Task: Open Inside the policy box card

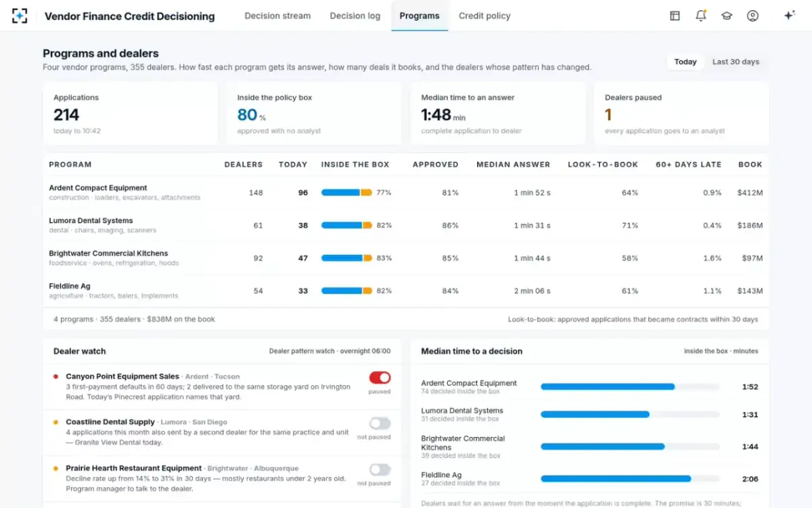Action: click(x=314, y=113)
